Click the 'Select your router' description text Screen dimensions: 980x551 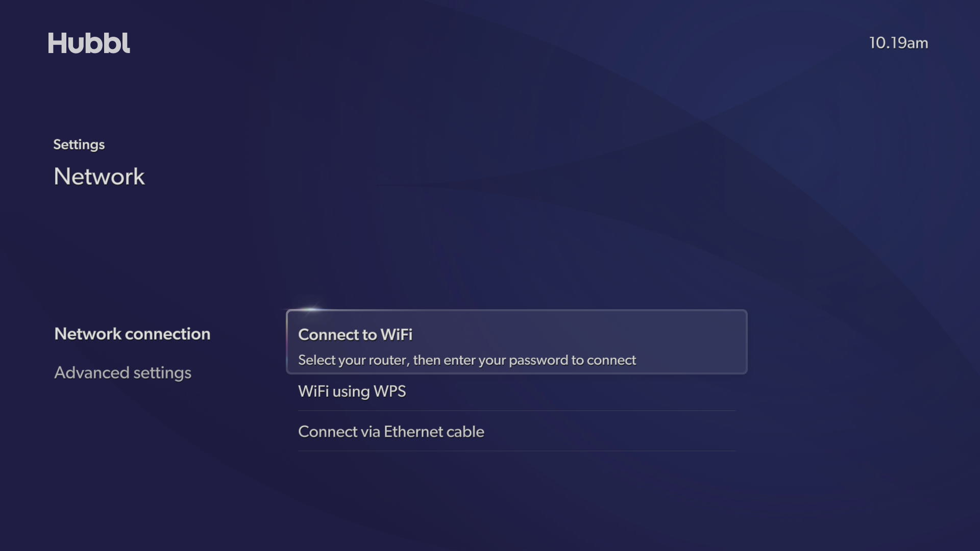tap(467, 360)
